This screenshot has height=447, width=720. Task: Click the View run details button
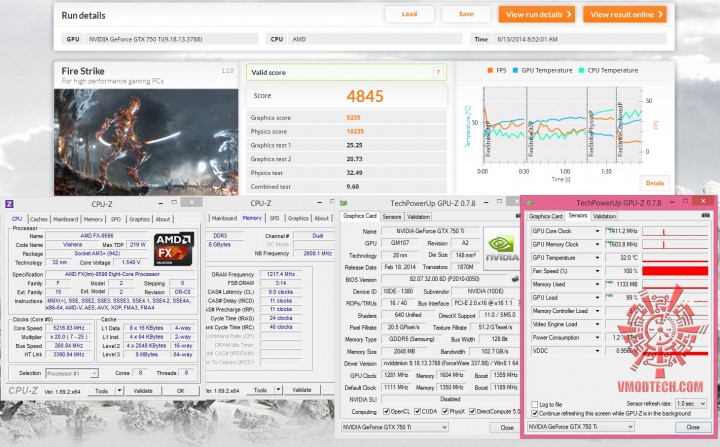tap(537, 14)
